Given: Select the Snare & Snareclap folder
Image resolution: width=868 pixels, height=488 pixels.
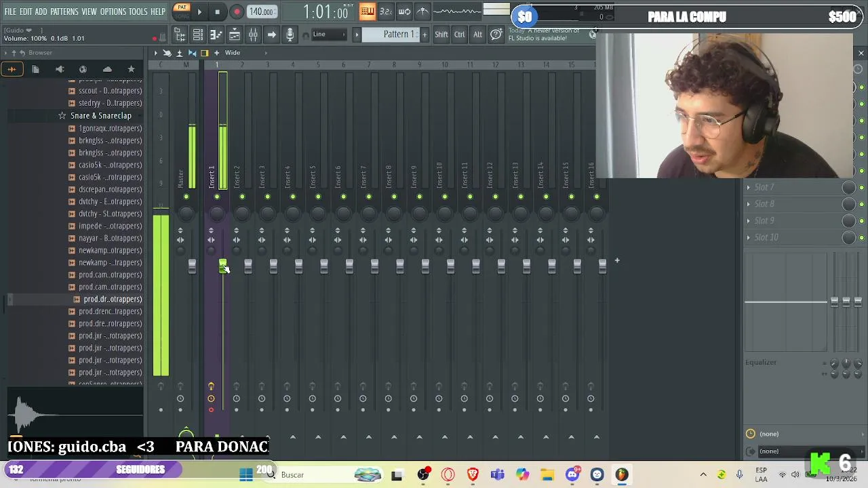Looking at the screenshot, I should [100, 116].
